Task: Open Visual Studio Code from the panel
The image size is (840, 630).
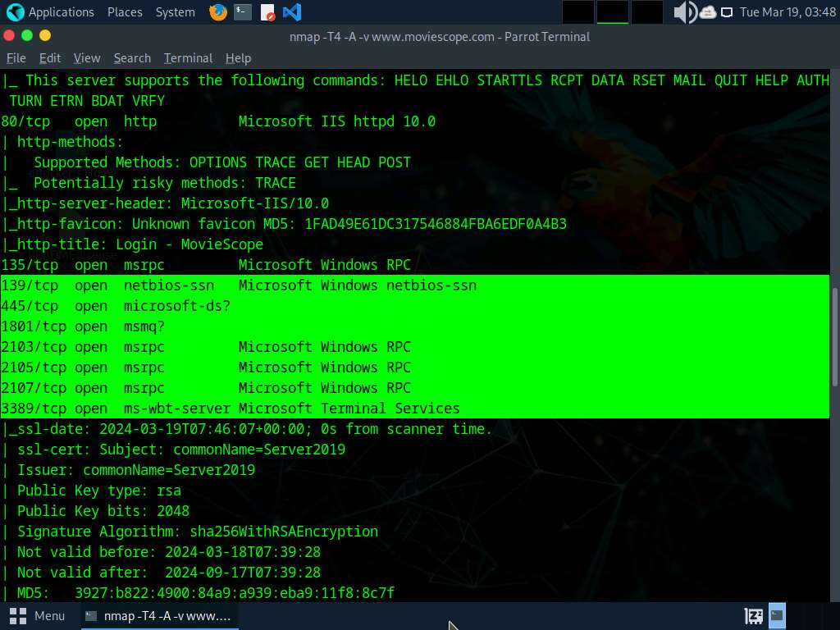Action: click(291, 12)
